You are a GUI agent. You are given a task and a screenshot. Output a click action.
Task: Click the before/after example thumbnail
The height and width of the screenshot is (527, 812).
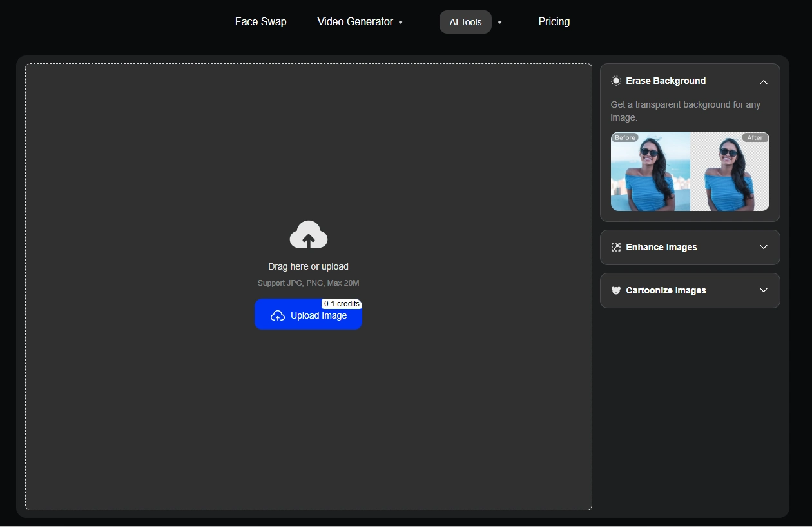(690, 171)
